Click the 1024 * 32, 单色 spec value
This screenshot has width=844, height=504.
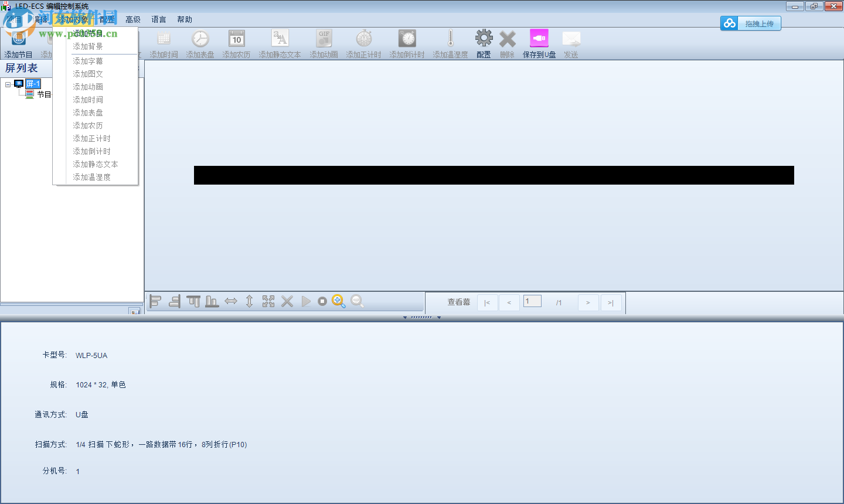tap(101, 384)
